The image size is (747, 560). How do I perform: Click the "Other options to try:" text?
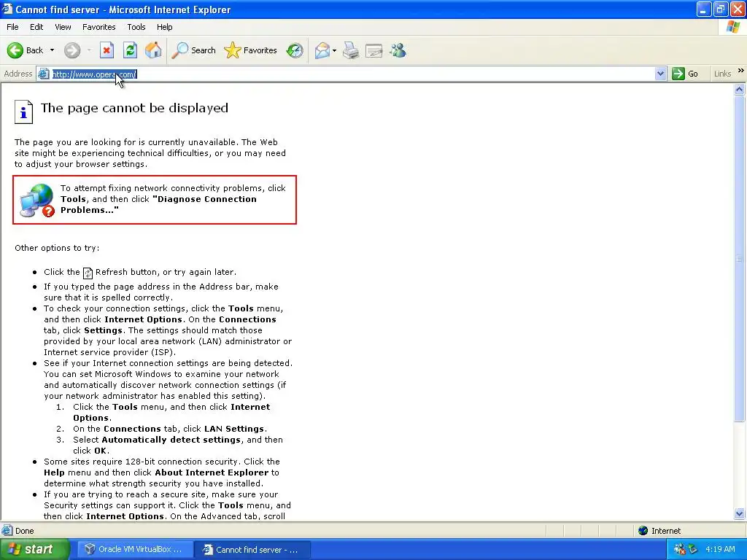pos(57,248)
